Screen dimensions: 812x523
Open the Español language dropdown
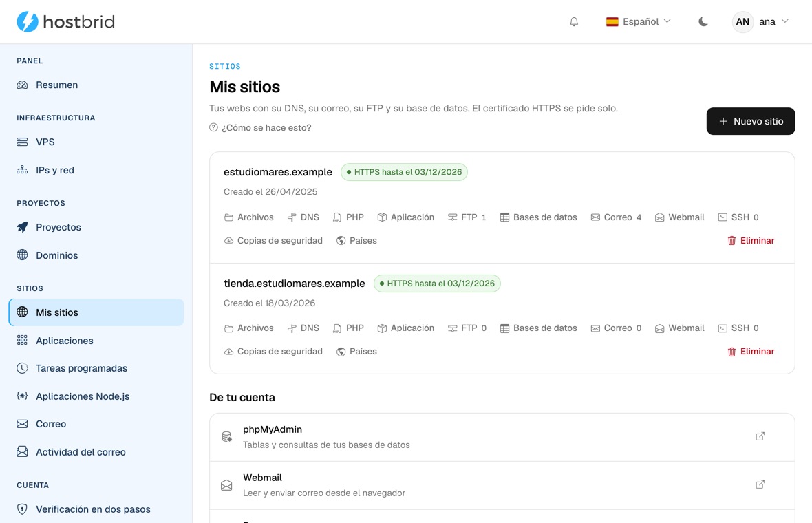pyautogui.click(x=638, y=22)
